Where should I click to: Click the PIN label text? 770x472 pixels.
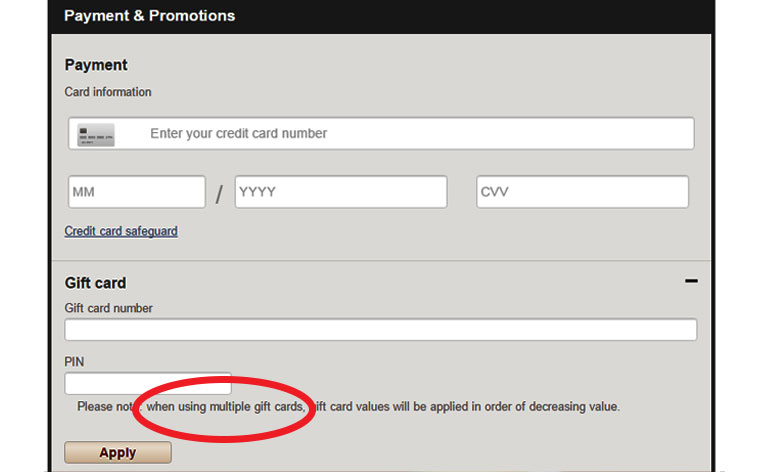(74, 362)
